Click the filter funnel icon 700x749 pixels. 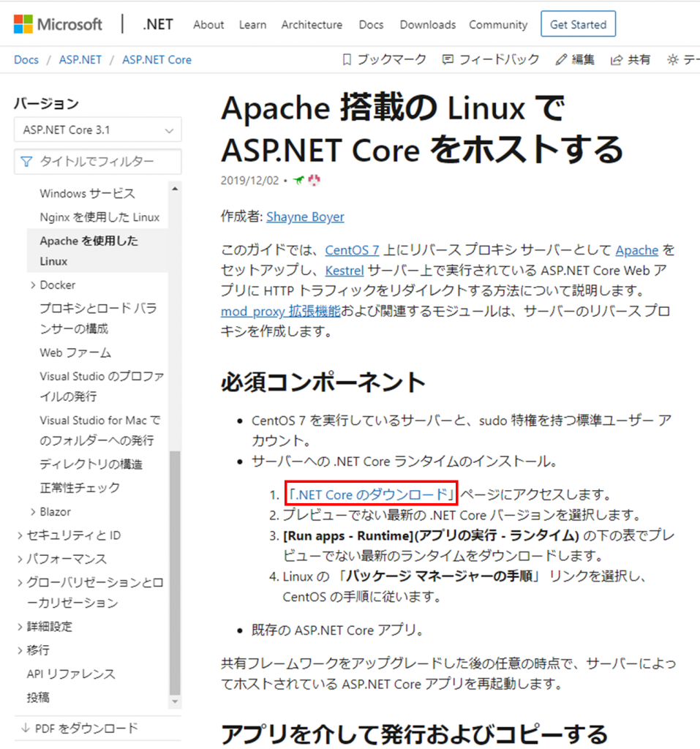click(27, 162)
